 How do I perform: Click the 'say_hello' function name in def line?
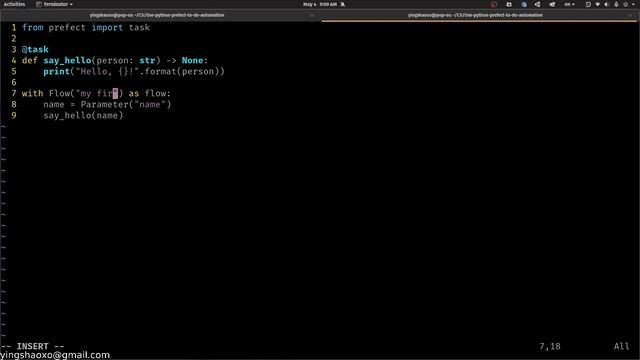pyautogui.click(x=67, y=60)
